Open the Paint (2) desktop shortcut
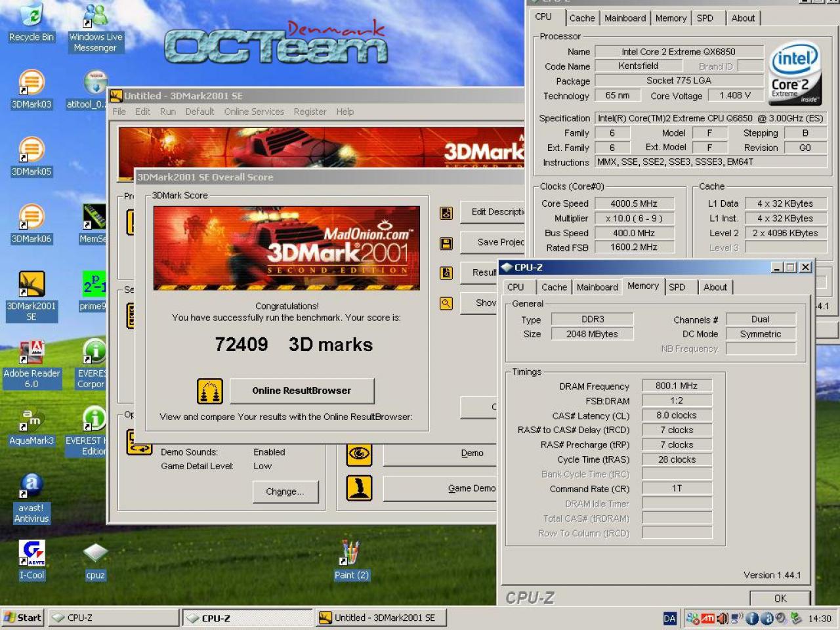Screen dimensions: 840x630 (352, 560)
